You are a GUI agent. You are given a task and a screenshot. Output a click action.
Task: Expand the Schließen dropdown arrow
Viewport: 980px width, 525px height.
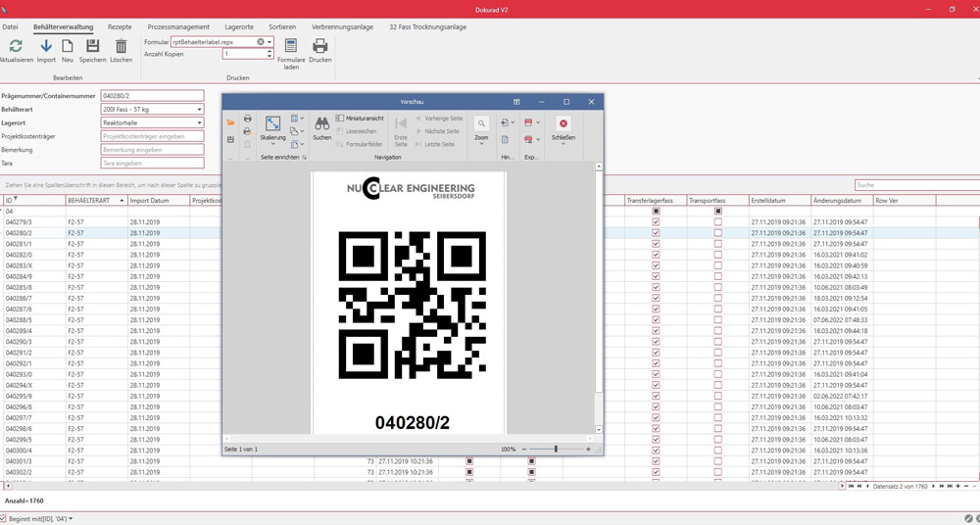(563, 144)
